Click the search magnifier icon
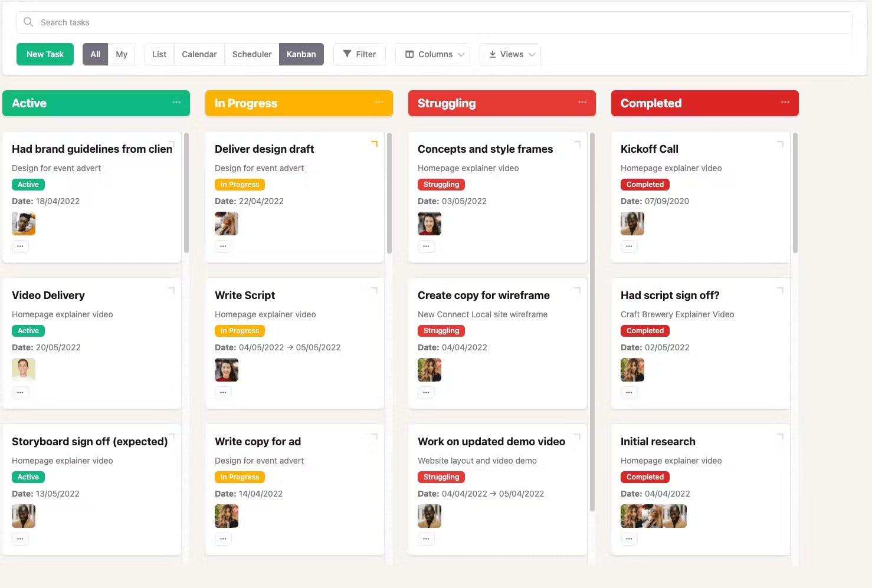Screen dimensions: 872x588 (x=28, y=22)
